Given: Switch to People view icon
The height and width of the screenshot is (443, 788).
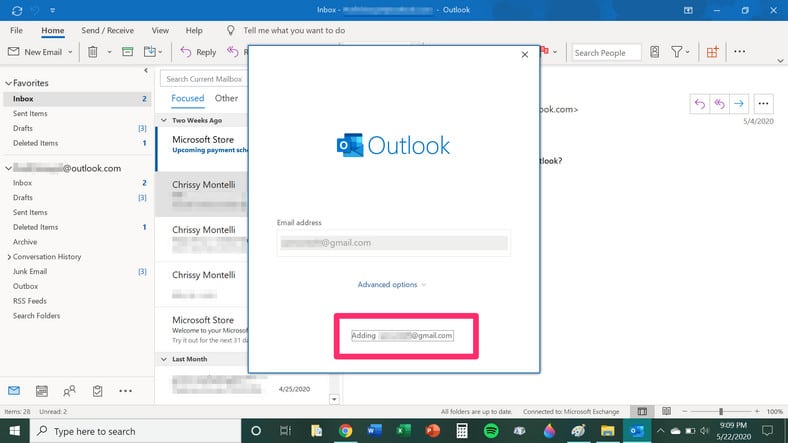Looking at the screenshot, I should [x=69, y=390].
